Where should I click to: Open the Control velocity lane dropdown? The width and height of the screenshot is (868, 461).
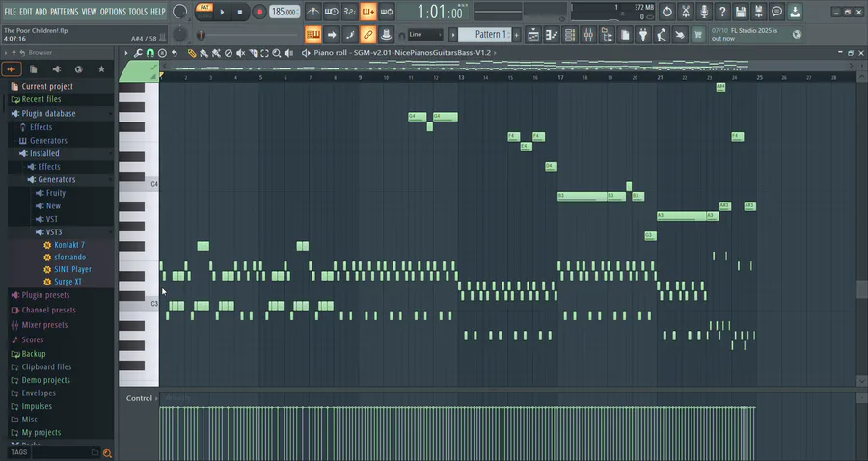pyautogui.click(x=140, y=398)
